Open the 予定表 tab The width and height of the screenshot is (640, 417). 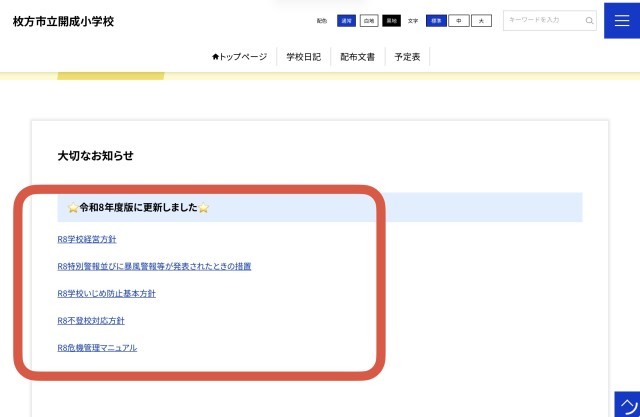(408, 57)
